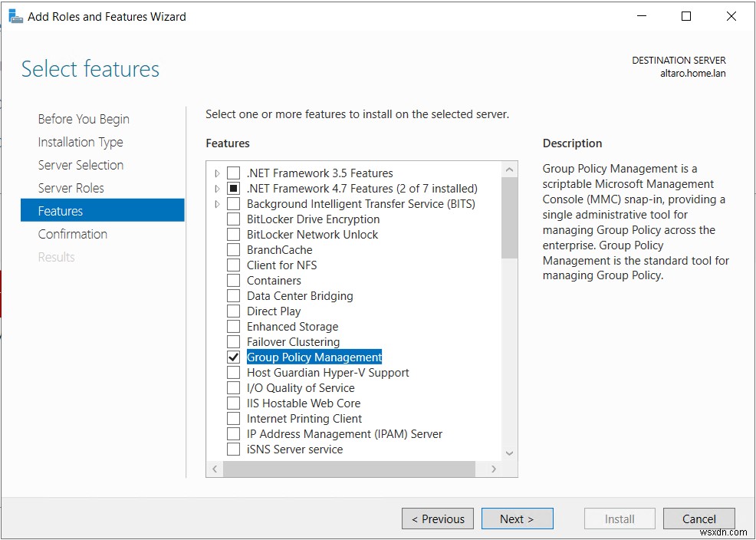Check the Containers feature
Viewport: 756px width, 540px height.
coord(233,280)
